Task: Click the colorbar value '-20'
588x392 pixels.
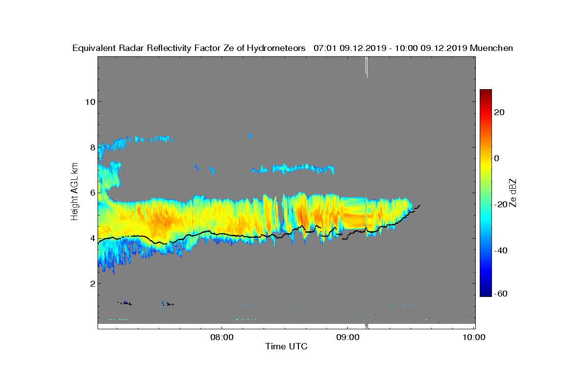Action: (x=499, y=204)
